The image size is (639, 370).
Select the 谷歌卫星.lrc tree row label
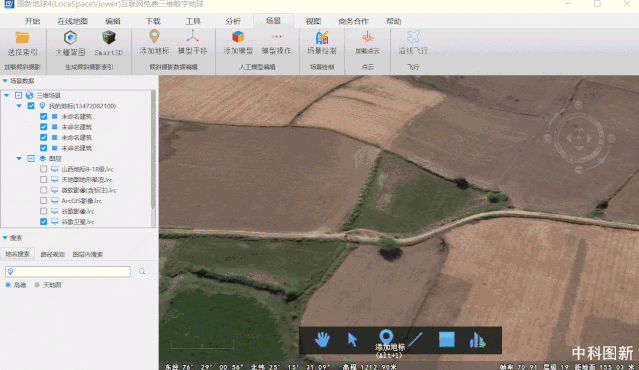tap(78, 222)
